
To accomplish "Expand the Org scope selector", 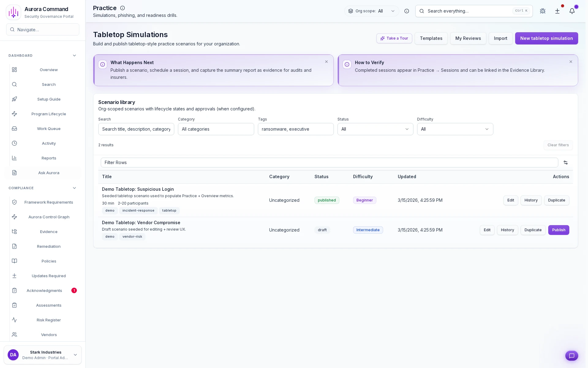I will pos(393,11).
